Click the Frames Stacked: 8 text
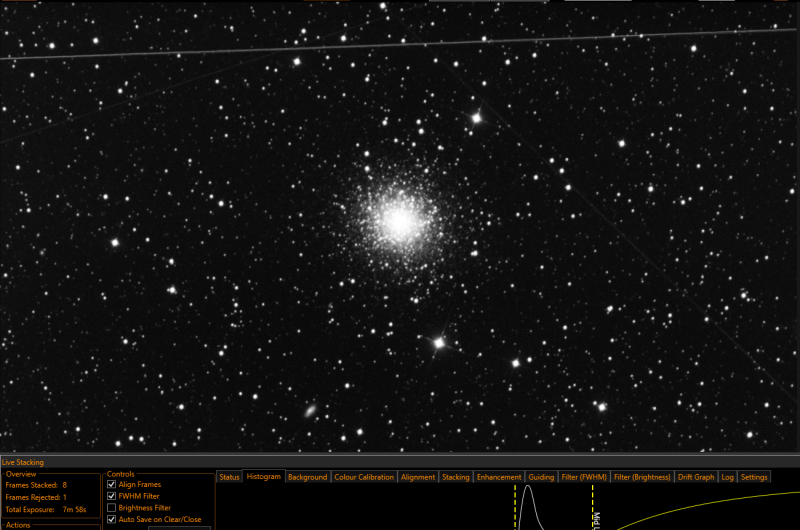Image resolution: width=800 pixels, height=530 pixels. coord(36,485)
